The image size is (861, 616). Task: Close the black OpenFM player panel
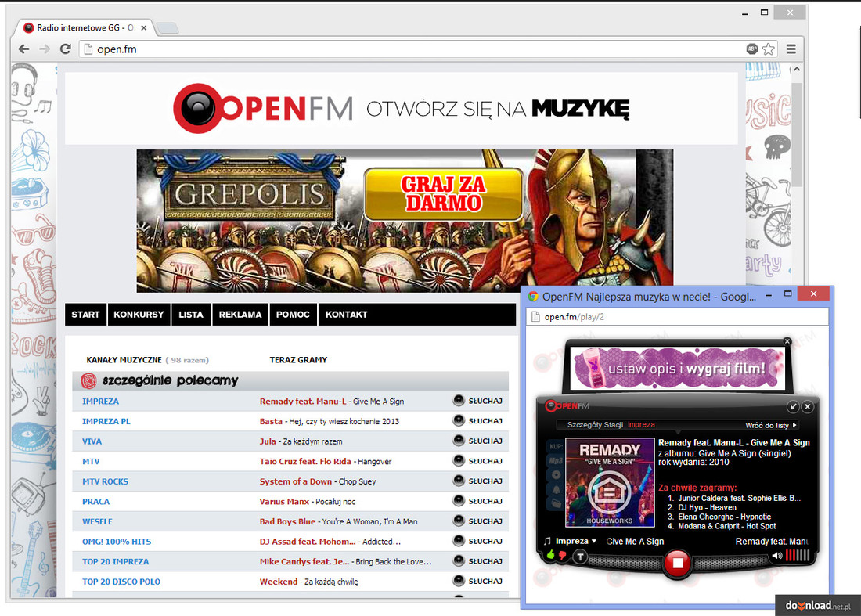[x=807, y=407]
